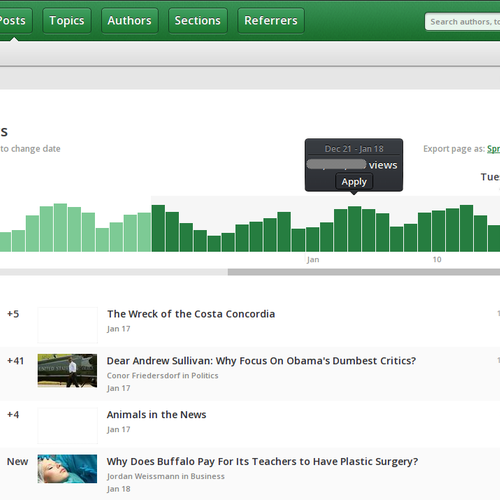Viewport: 500px width, 500px height.
Task: Switch to the Topics tab
Action: click(67, 21)
